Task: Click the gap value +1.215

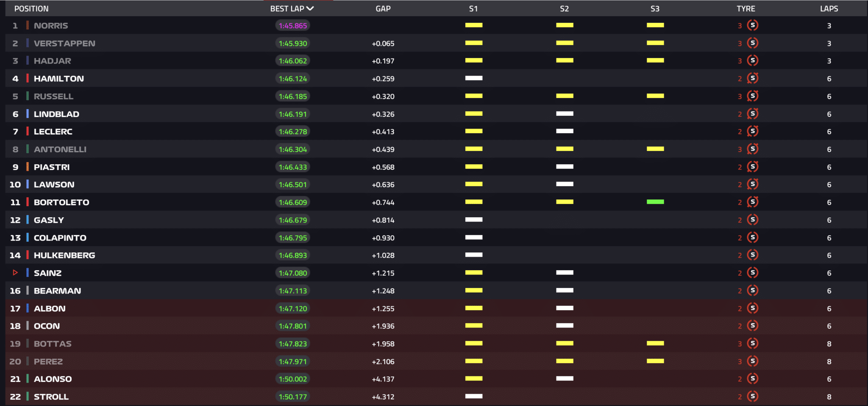Action: point(383,273)
